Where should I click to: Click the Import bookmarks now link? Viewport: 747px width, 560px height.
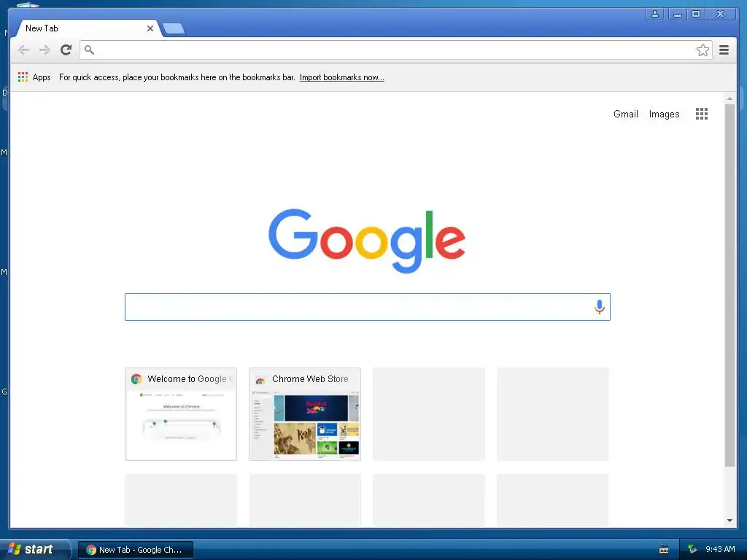point(341,77)
